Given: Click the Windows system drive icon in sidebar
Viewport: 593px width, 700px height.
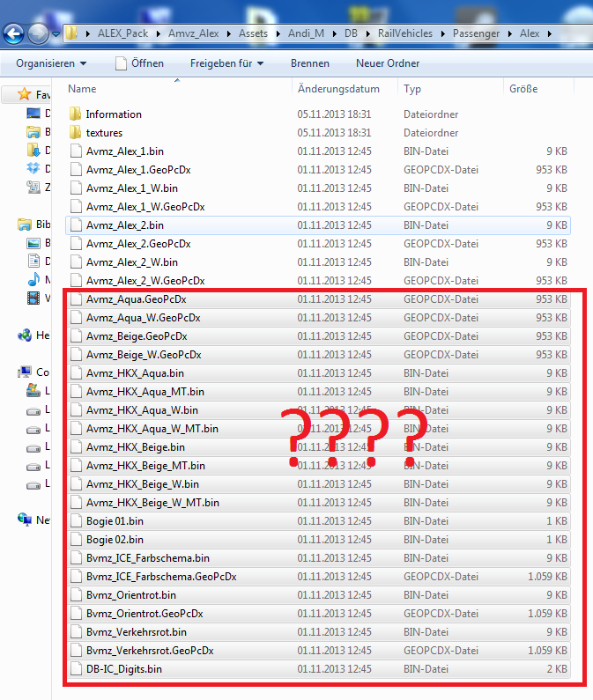Looking at the screenshot, I should point(33,390).
